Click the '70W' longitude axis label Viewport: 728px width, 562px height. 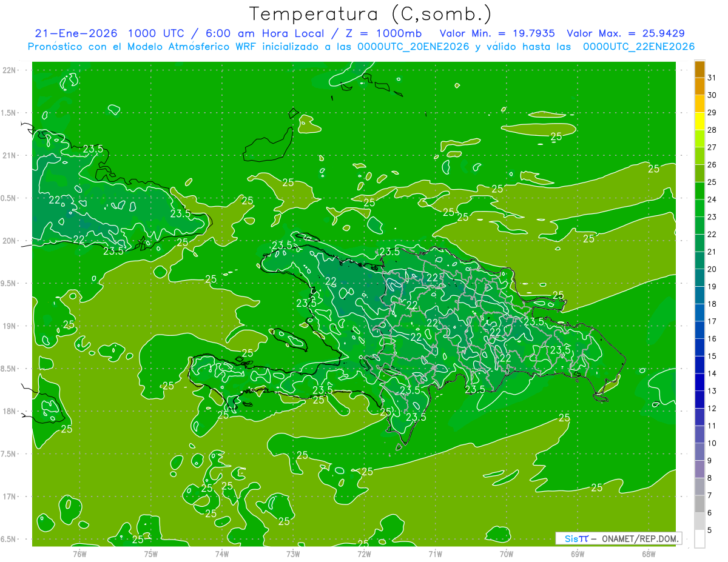pyautogui.click(x=507, y=554)
